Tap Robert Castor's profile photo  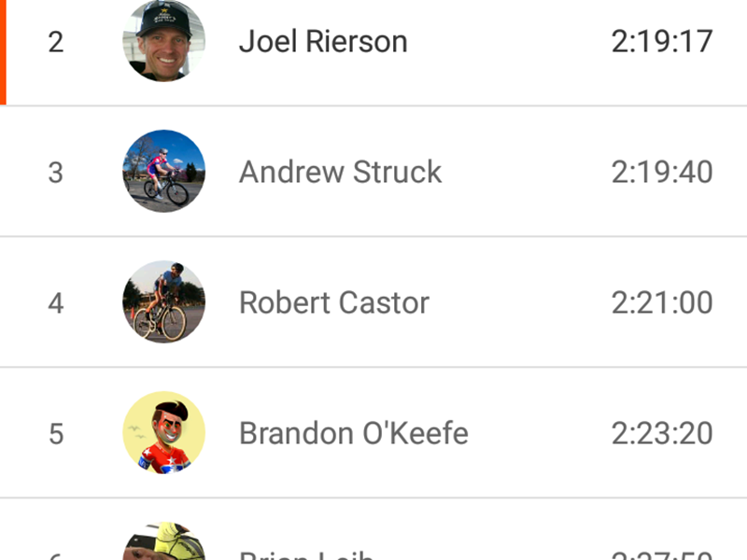point(163,302)
